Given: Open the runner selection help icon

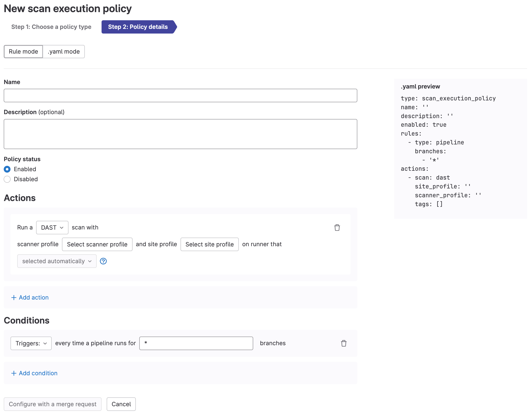Looking at the screenshot, I should coord(103,261).
